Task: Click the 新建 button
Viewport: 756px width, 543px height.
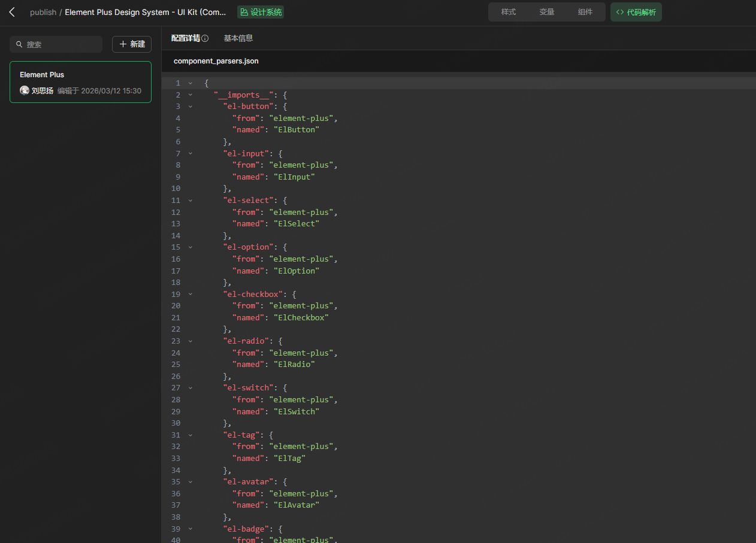Action: click(132, 44)
